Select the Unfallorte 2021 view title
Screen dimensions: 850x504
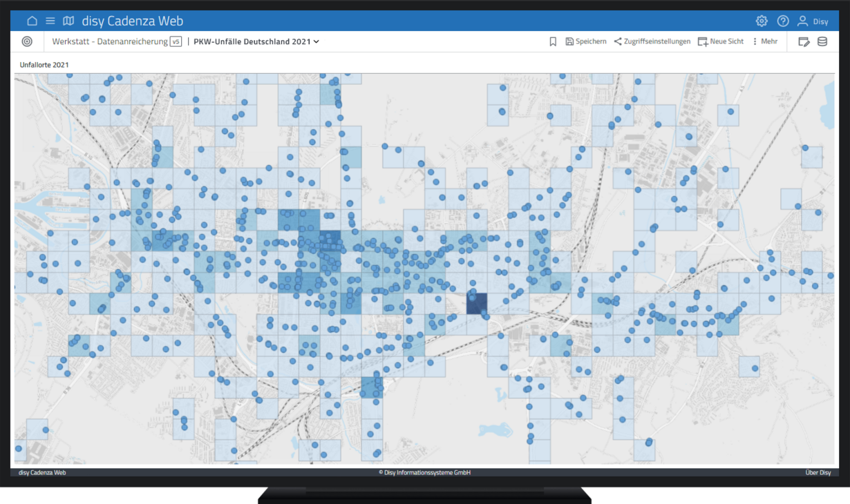(x=44, y=65)
